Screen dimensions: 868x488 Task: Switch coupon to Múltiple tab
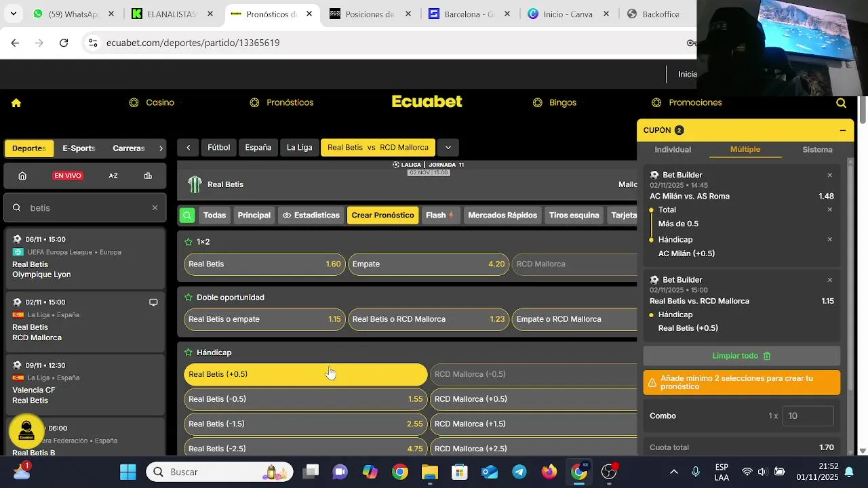745,150
